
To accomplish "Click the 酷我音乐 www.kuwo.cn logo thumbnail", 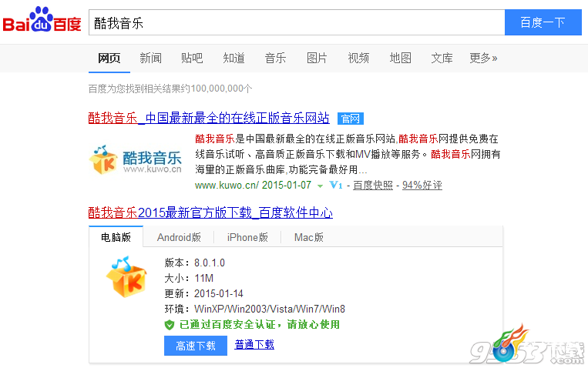I will point(136,160).
